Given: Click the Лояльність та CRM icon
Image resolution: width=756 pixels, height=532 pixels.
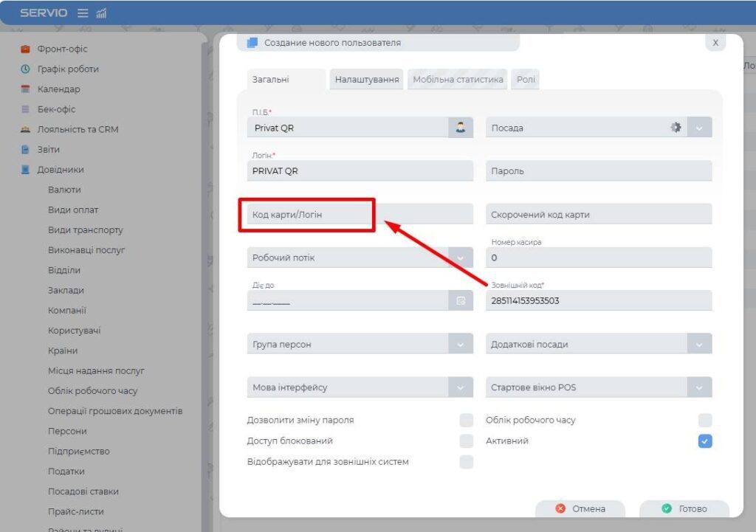Looking at the screenshot, I should (x=25, y=130).
